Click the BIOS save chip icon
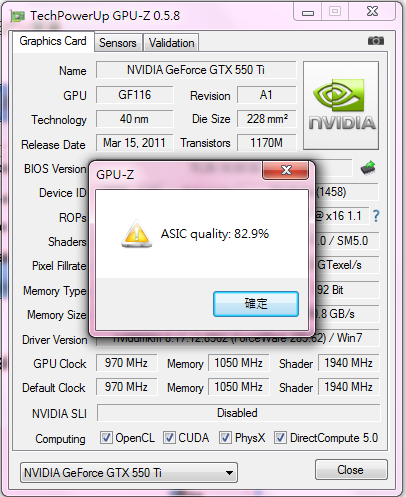 pos(368,168)
